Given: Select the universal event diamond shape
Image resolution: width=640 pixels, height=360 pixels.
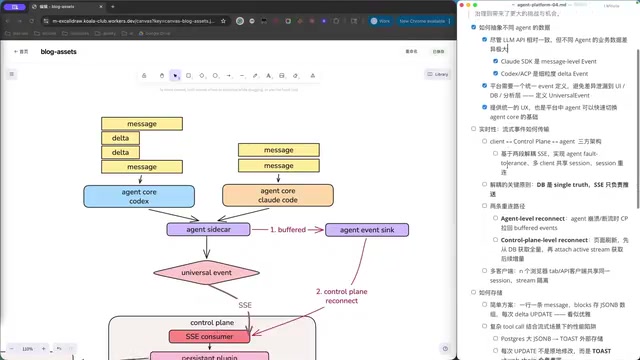Looking at the screenshot, I should [207, 273].
